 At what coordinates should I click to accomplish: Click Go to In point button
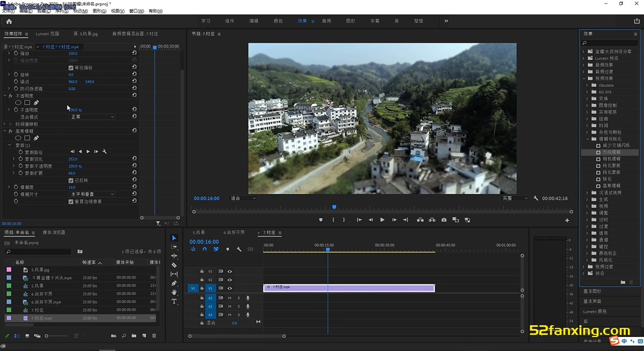click(358, 220)
